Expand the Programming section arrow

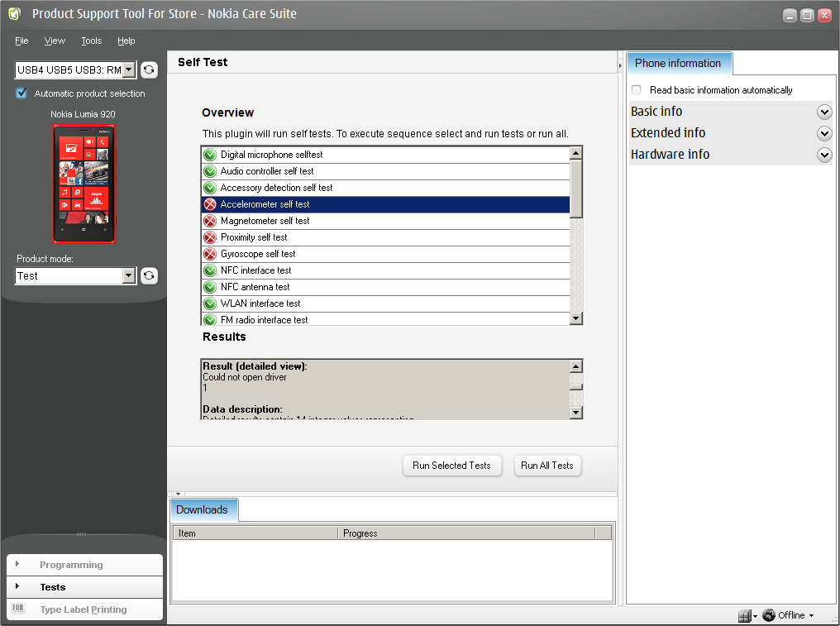17,564
